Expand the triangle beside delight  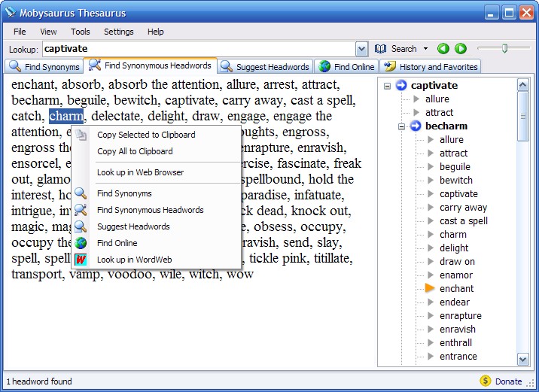point(431,248)
